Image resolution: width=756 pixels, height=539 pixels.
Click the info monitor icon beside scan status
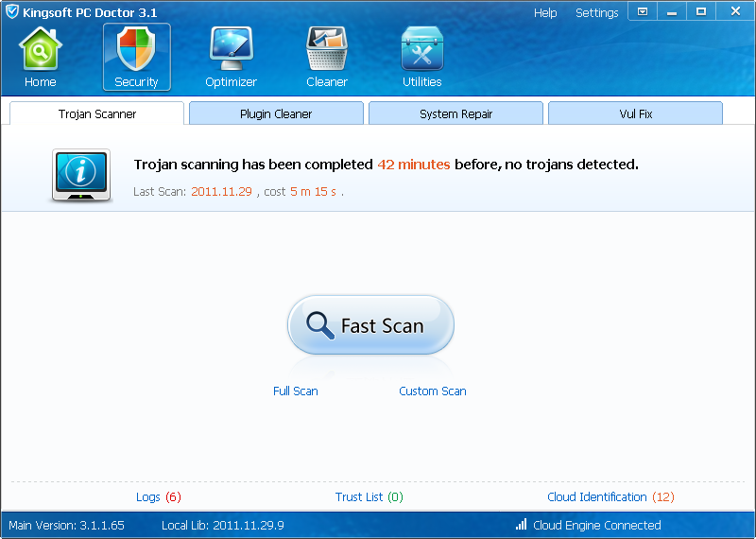click(x=81, y=175)
